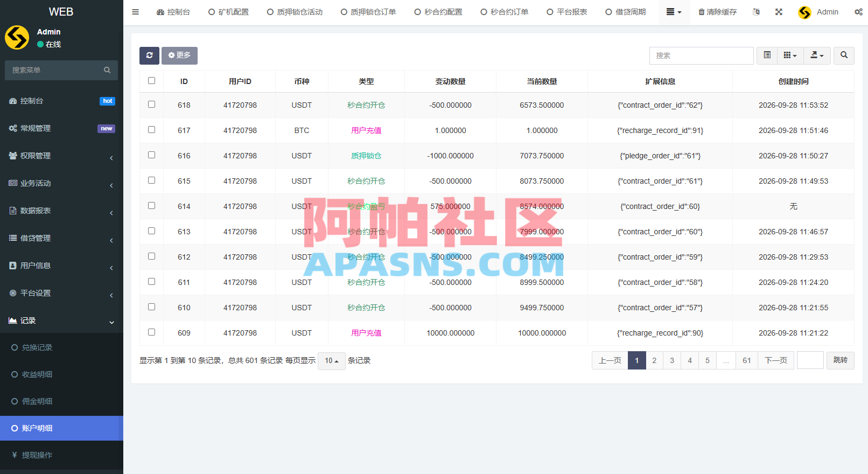This screenshot has width=868, height=474.
Task: Open 收益明细 in the sidebar
Action: click(61, 374)
